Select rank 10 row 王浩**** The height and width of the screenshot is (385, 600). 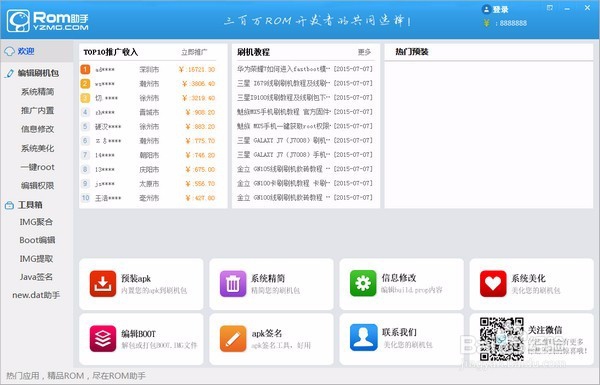(x=148, y=198)
